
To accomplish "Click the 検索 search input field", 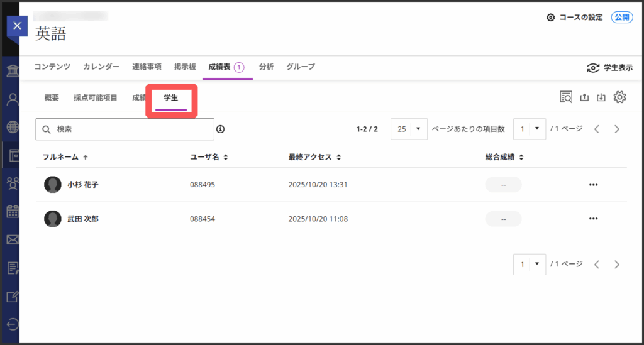I will [125, 129].
